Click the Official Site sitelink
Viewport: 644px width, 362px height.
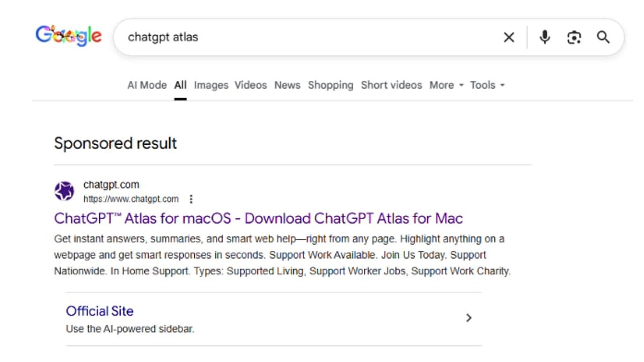click(99, 311)
